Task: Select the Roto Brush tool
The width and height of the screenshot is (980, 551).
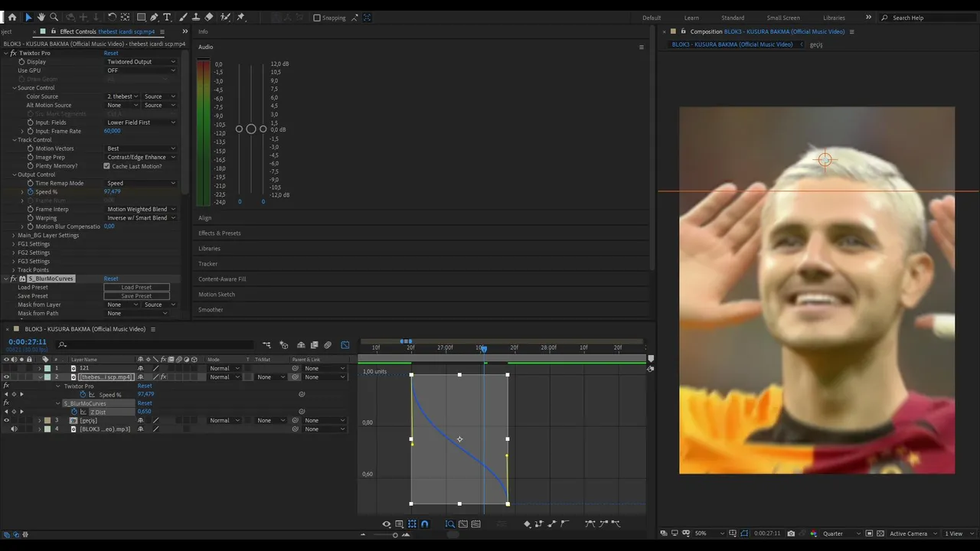Action: [225, 17]
